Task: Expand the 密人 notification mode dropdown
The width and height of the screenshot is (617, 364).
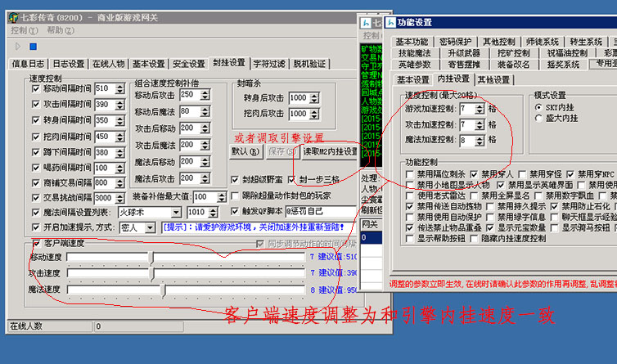Action: point(151,227)
